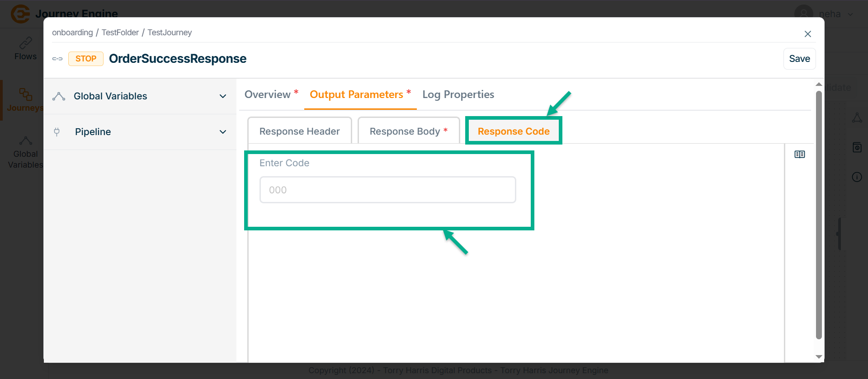Click the TestFolder breadcrumb link

120,33
